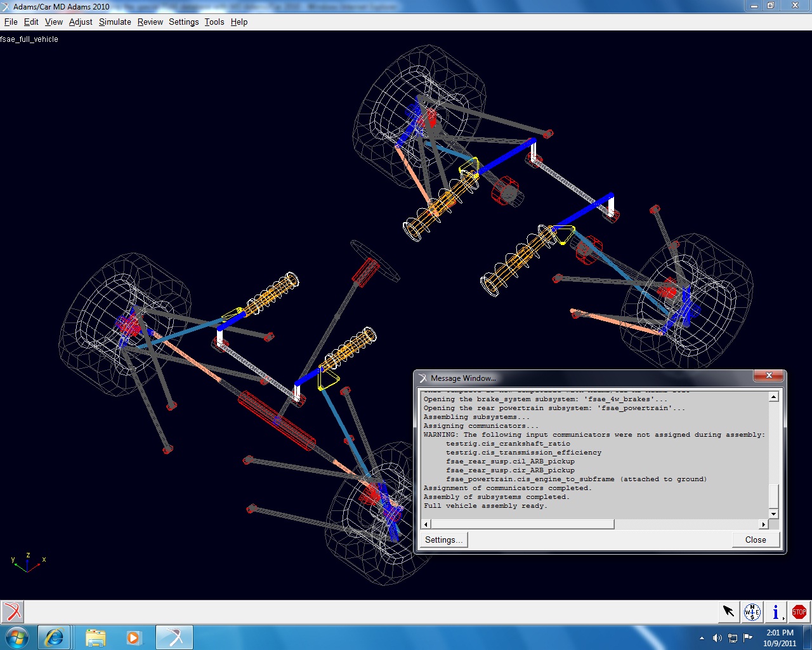Click the volume speaker tray icon
The height and width of the screenshot is (650, 812).
(x=717, y=638)
